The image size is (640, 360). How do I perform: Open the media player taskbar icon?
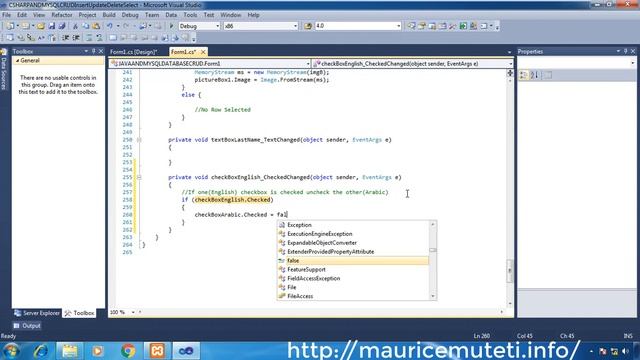[98, 351]
